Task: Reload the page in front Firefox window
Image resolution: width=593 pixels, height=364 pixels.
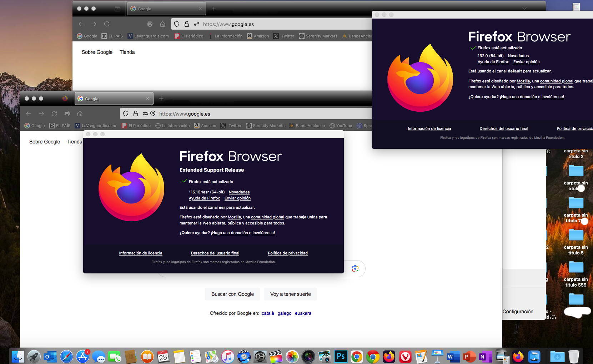Action: pos(54,114)
